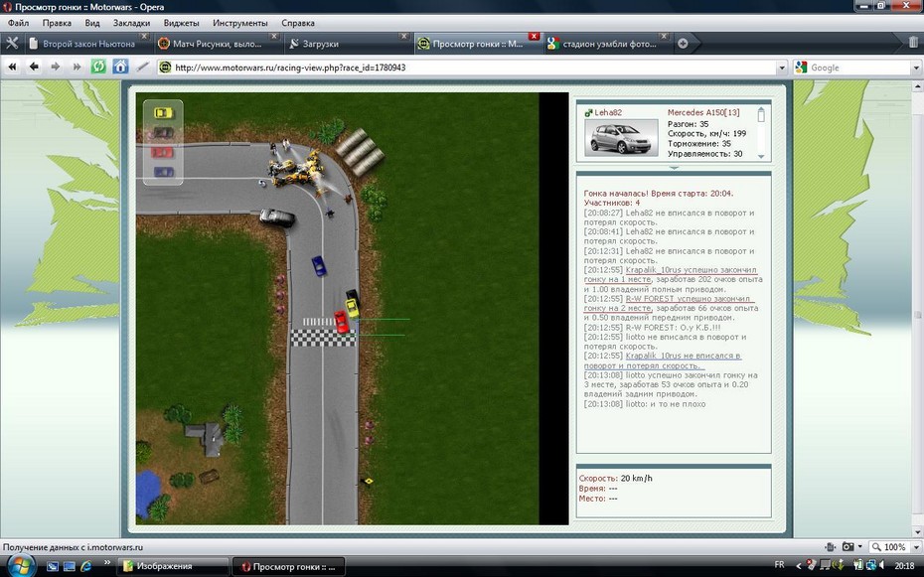Open the Файл menu
924x577 pixels.
[18, 23]
